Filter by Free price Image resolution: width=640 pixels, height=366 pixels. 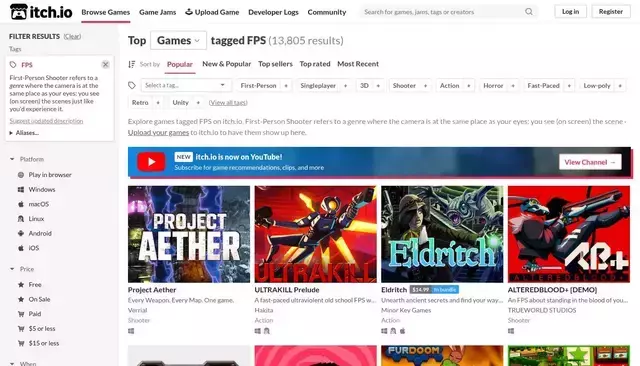pos(35,284)
